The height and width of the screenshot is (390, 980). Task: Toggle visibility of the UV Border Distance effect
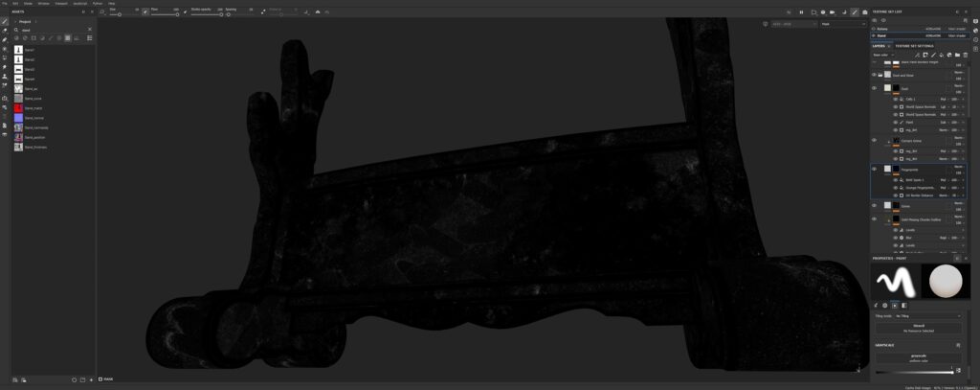[895, 195]
